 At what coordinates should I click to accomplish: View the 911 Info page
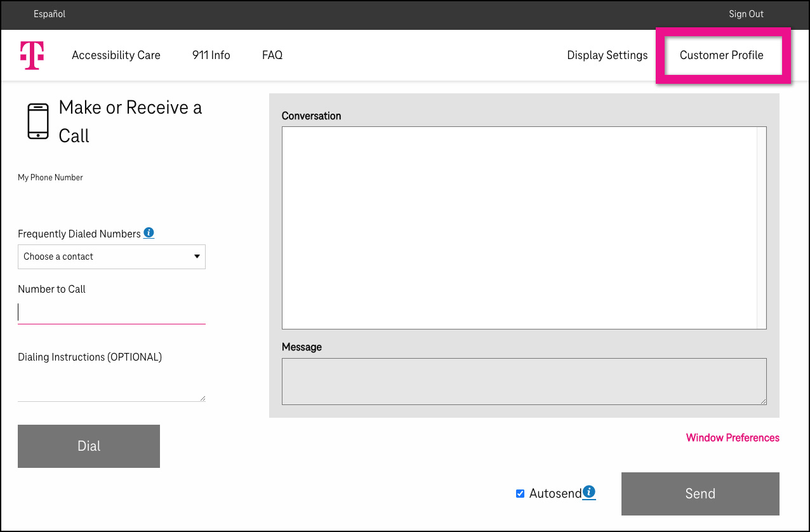tap(211, 55)
